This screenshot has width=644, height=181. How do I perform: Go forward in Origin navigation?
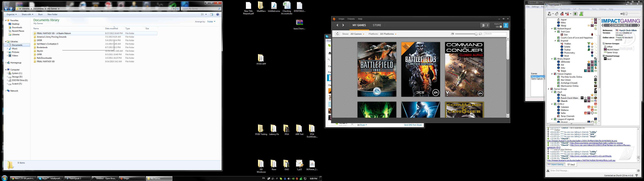click(343, 25)
